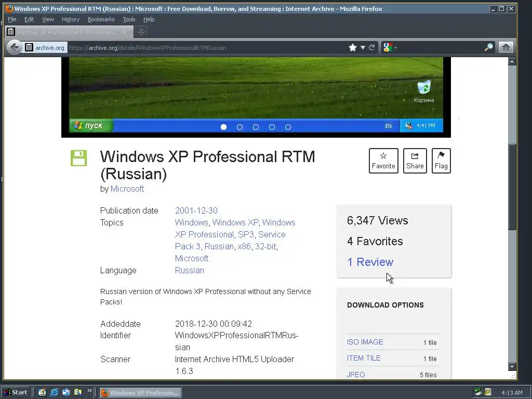Download the ISO IMAGE option
532x399 pixels.
[x=365, y=342]
